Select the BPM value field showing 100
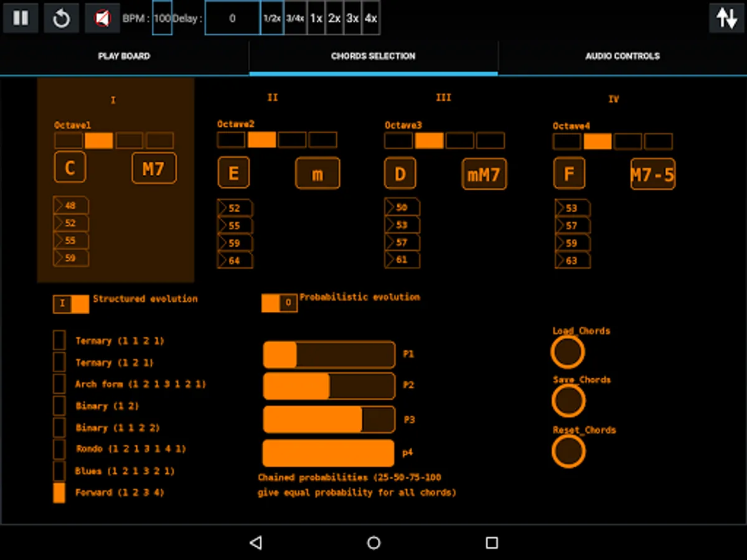The height and width of the screenshot is (560, 747). tap(162, 18)
